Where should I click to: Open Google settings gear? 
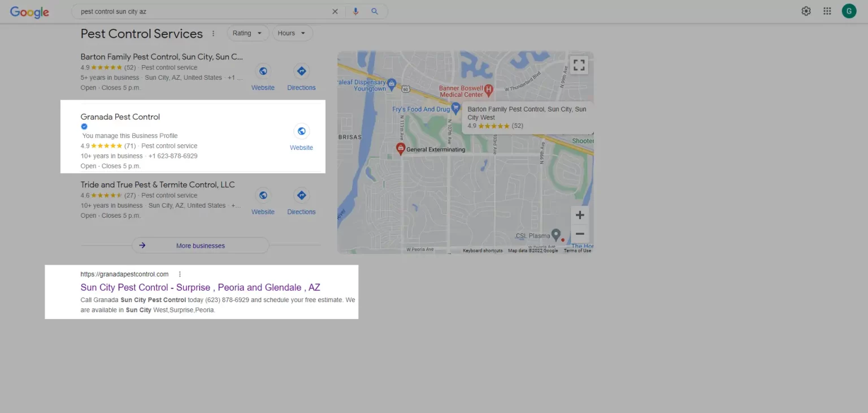coord(806,11)
